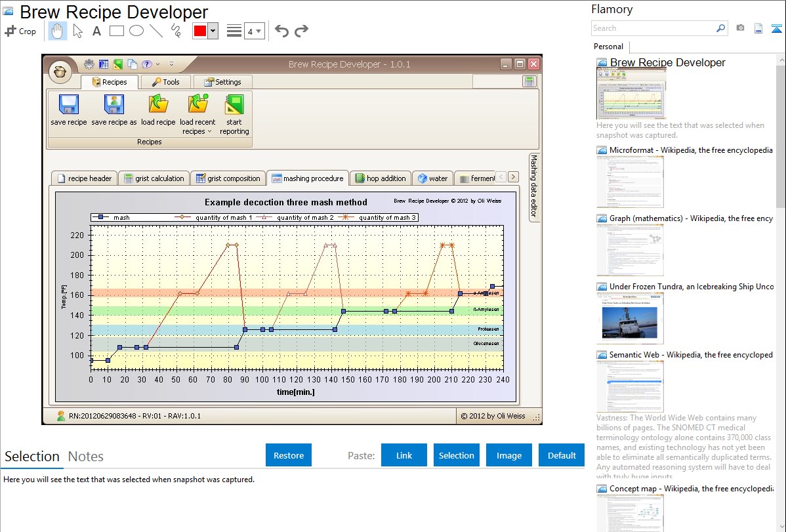Click the gear icon in quick access bar
The image size is (786, 532).
(89, 64)
